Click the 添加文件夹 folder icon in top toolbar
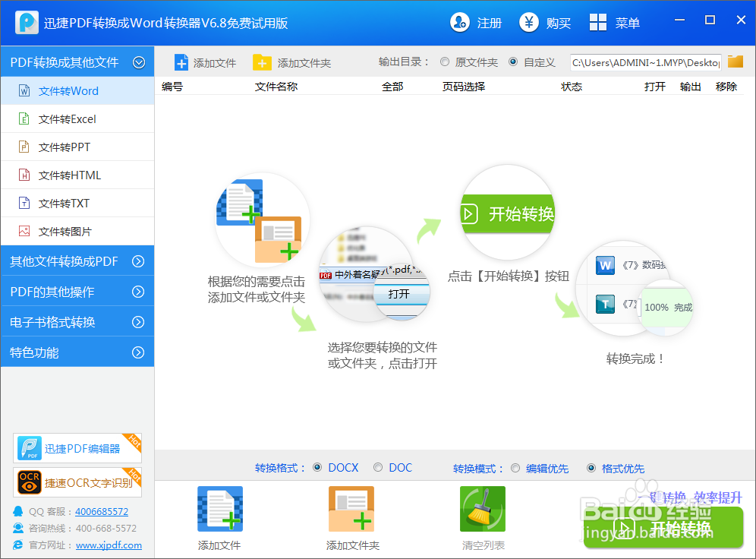Viewport: 756px width, 559px height. 262,63
